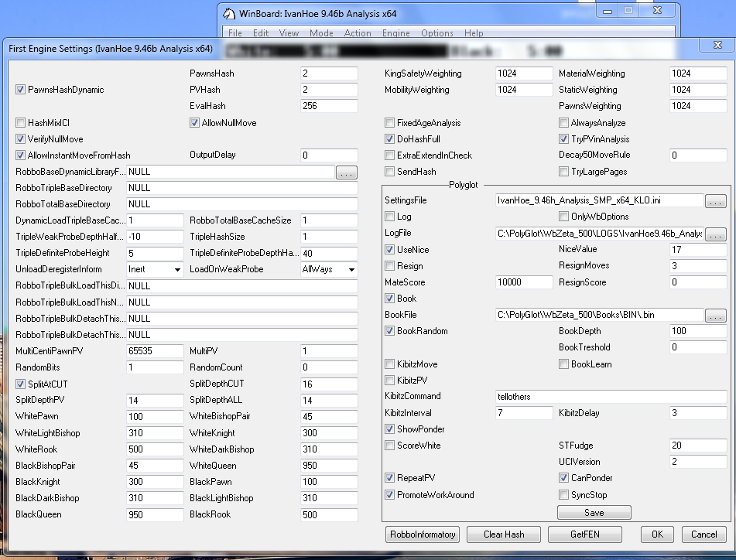
Task: Click the BlackRook value field
Action: pyautogui.click(x=329, y=515)
